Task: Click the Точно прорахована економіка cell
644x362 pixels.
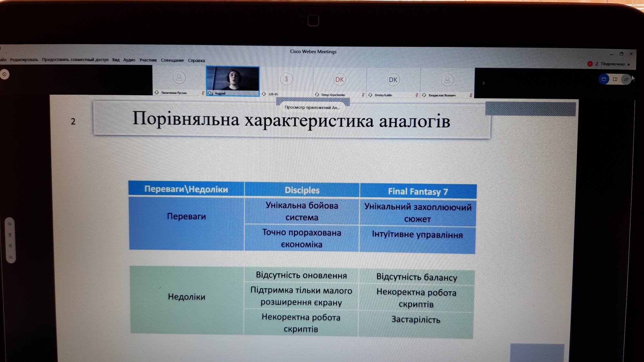Action: pyautogui.click(x=302, y=238)
